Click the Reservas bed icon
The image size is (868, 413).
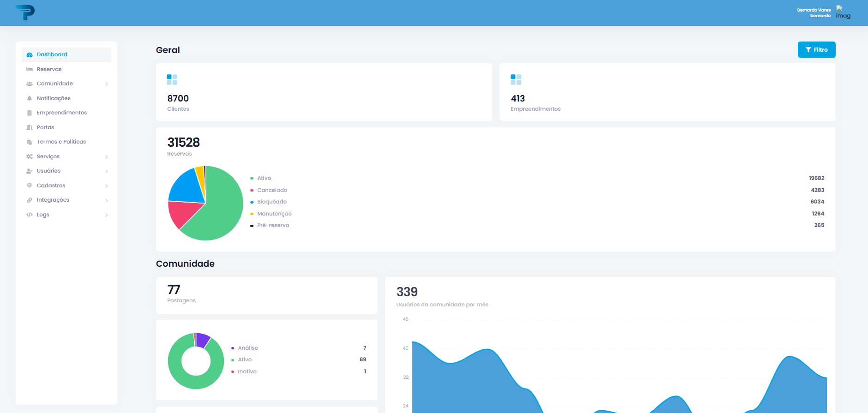point(30,69)
